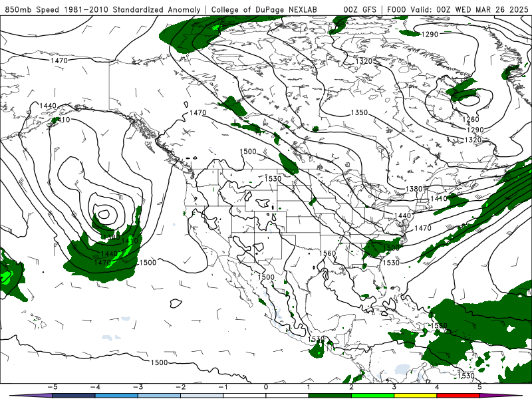Click the "1290" contour label near the top edge
The height and width of the screenshot is (399, 532).
point(430,34)
